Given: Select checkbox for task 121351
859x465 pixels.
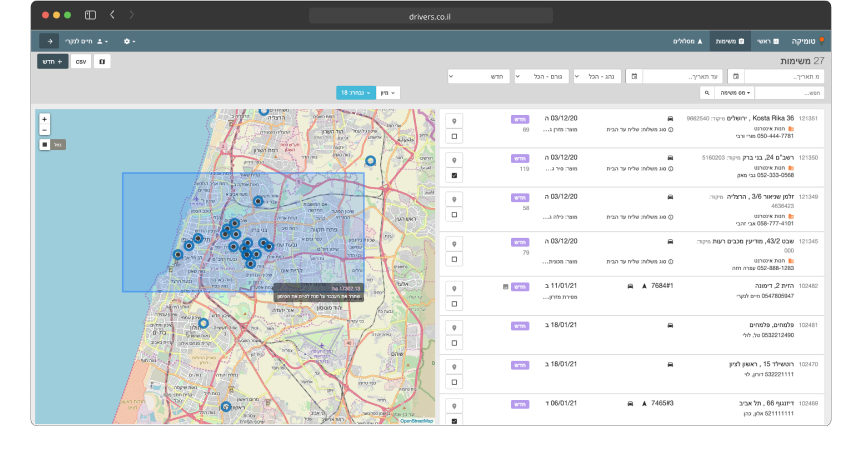Looking at the screenshot, I should click(x=454, y=136).
